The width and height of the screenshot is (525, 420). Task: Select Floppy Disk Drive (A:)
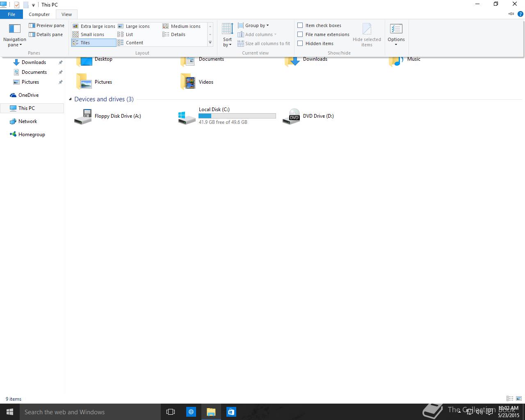pos(108,116)
